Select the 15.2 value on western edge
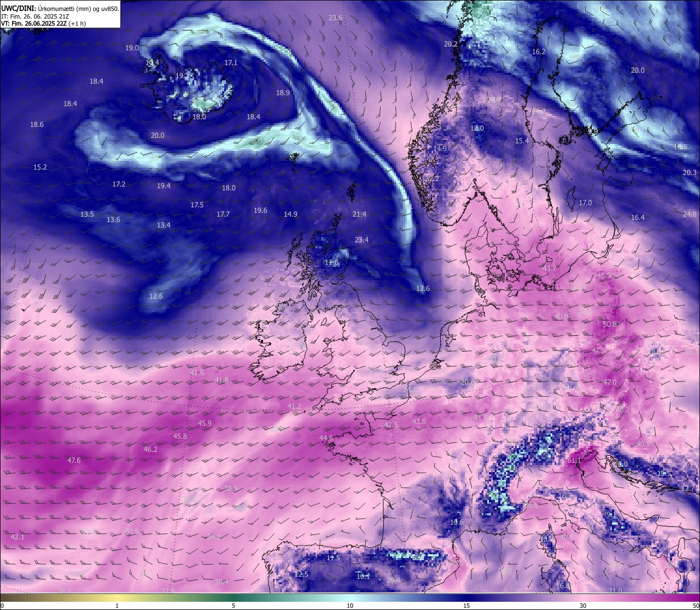Image resolution: width=700 pixels, height=610 pixels. tap(40, 167)
